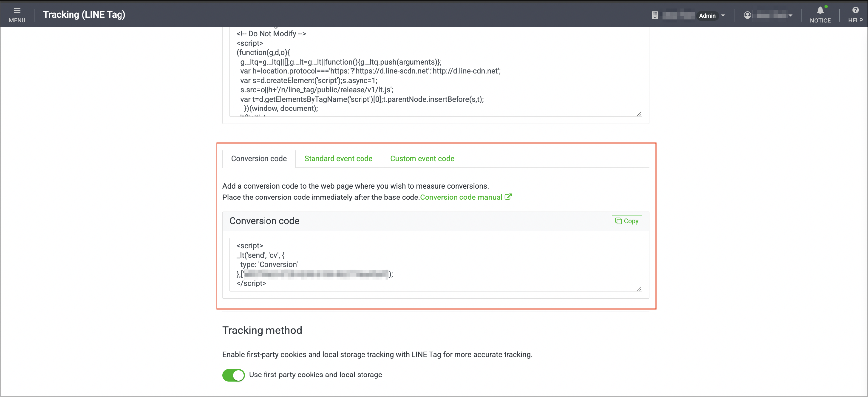868x397 pixels.
Task: Click inside the conversion code text area
Action: [436, 265]
